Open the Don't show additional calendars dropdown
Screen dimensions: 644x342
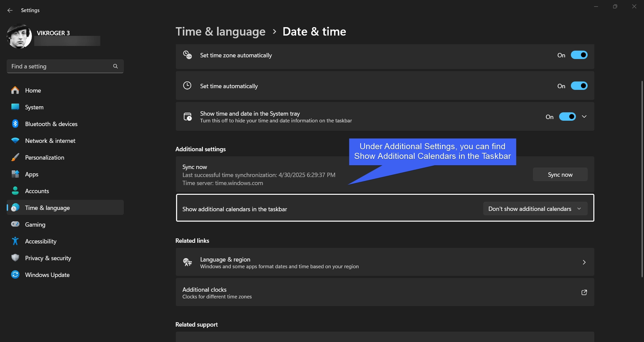(535, 208)
